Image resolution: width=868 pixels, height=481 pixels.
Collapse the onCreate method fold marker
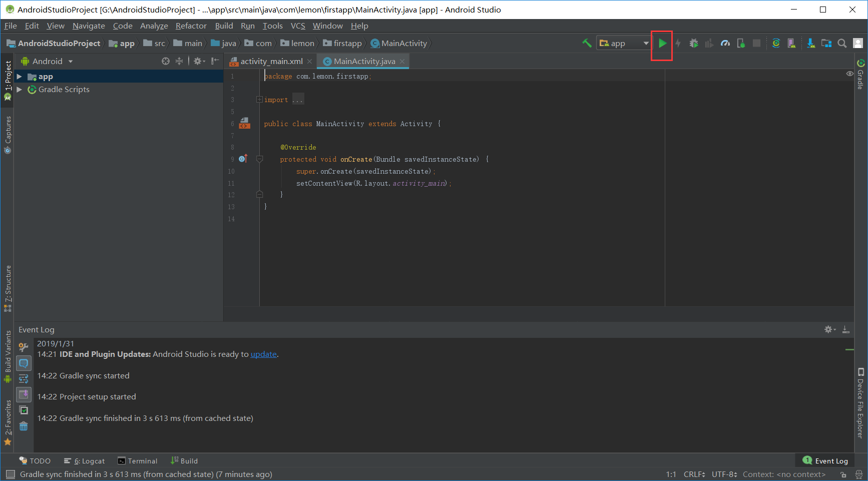coord(259,159)
